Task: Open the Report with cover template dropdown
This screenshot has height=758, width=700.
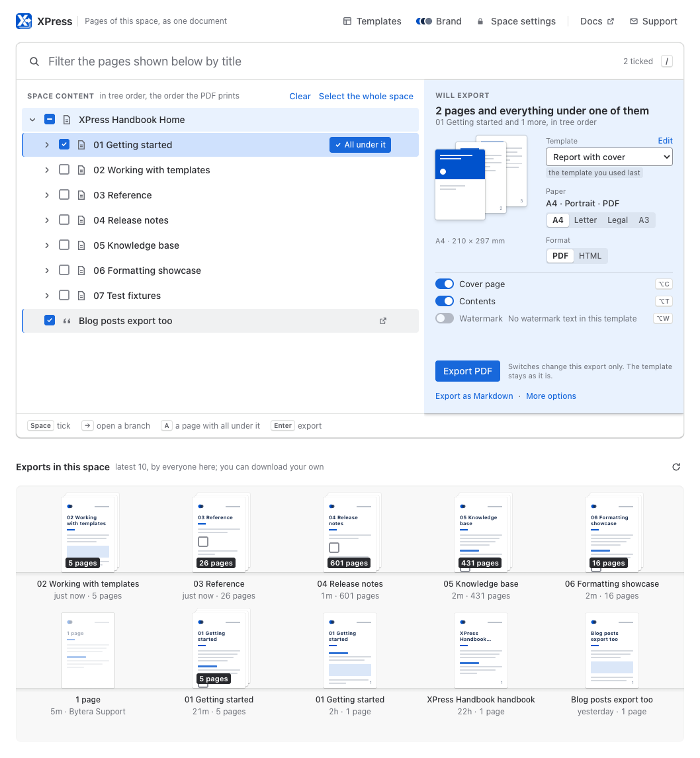Action: click(x=609, y=157)
